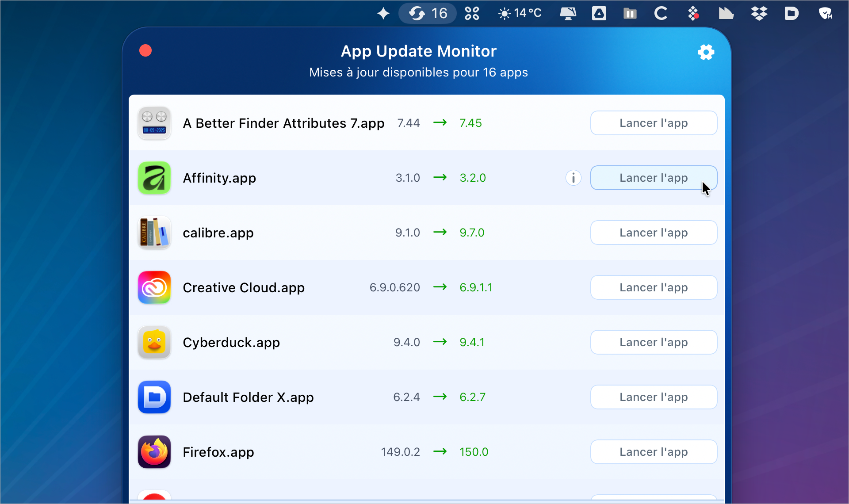Click new version 6.2.7 for Default Folder X
The height and width of the screenshot is (504, 849).
pos(472,397)
